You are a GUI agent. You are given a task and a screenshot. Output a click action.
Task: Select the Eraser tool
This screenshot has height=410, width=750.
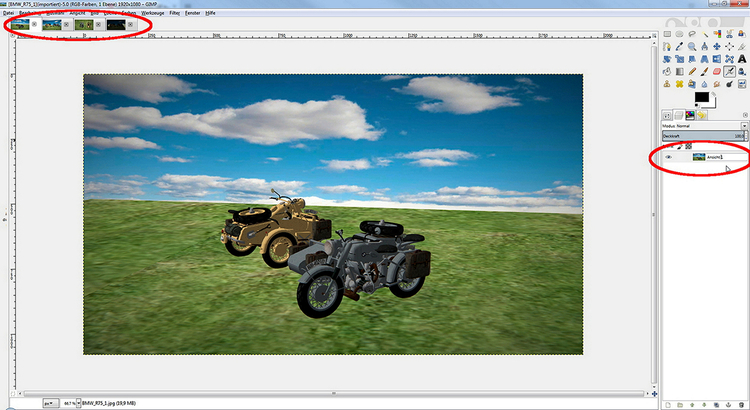[717, 71]
